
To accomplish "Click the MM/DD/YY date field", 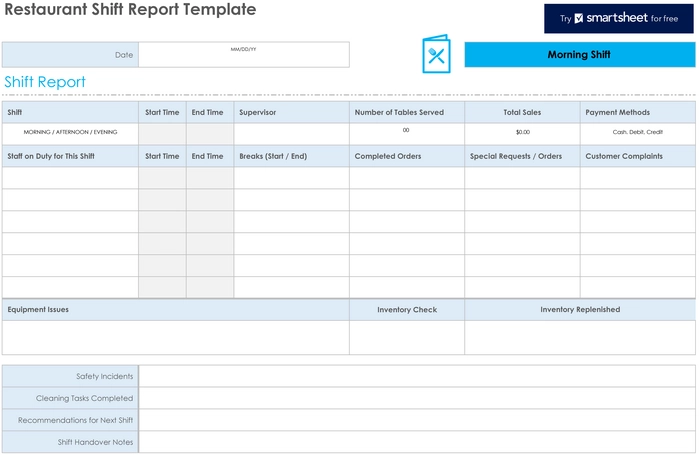I will tap(244, 55).
